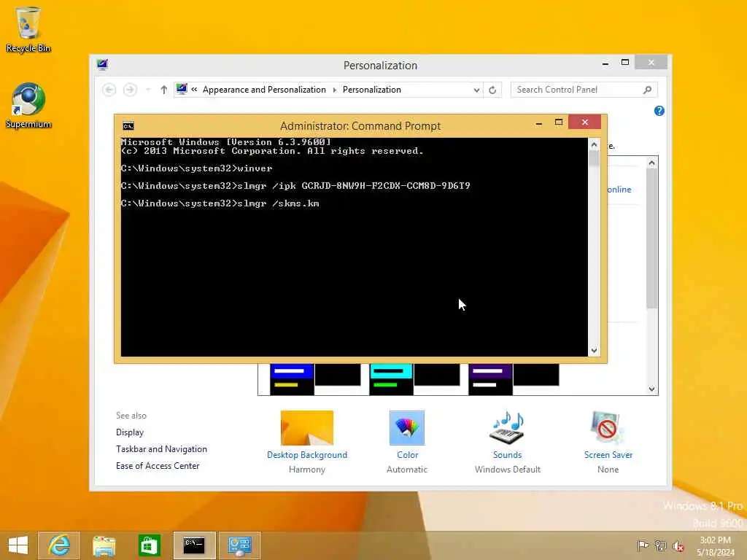The height and width of the screenshot is (560, 747).
Task: Expand the address bar history dropdown
Action: tap(476, 90)
